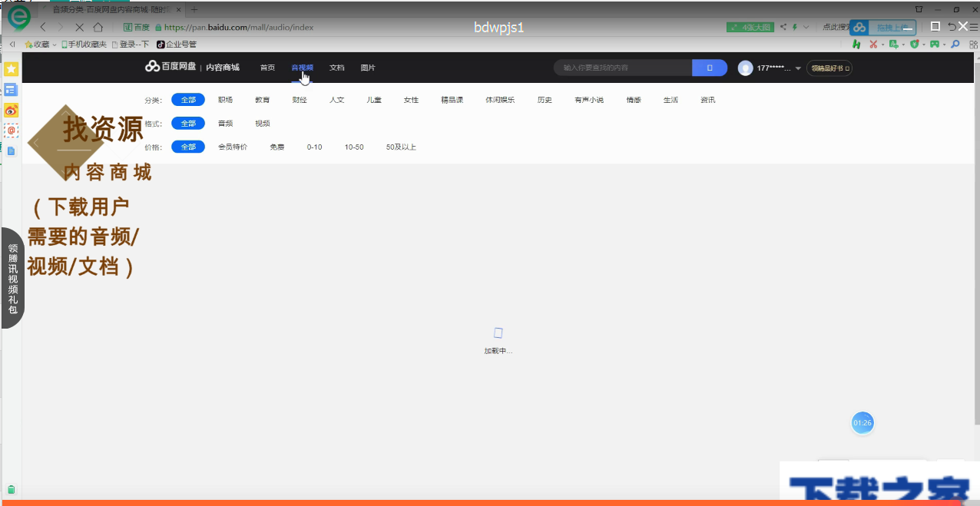Viewport: 980px width, 506px height.
Task: Switch to the 文档 tab
Action: (x=337, y=68)
